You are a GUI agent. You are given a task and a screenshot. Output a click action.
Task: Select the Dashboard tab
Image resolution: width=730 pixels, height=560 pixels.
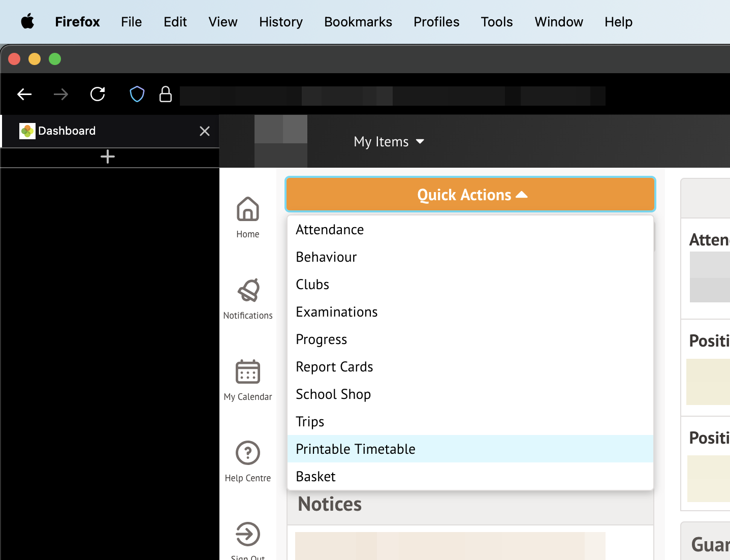(x=111, y=131)
